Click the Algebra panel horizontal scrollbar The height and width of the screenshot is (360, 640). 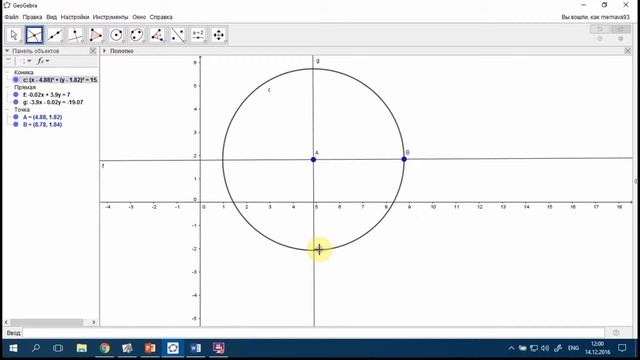[47, 322]
